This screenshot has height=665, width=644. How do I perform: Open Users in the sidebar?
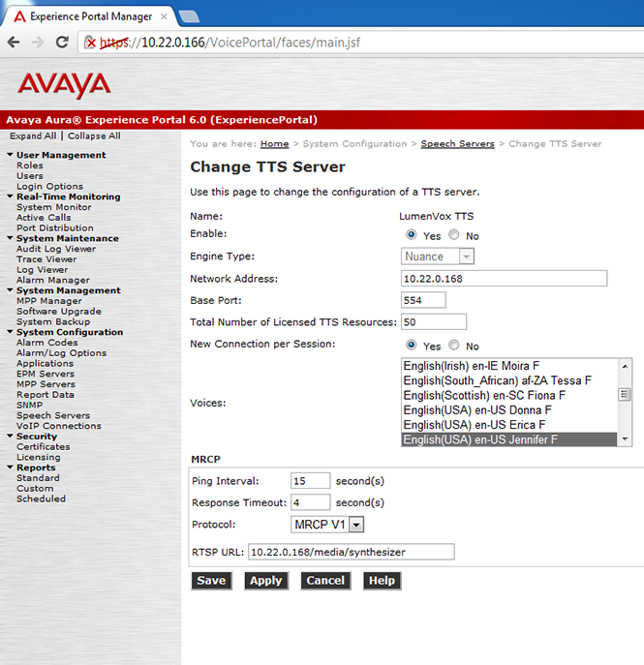(30, 175)
